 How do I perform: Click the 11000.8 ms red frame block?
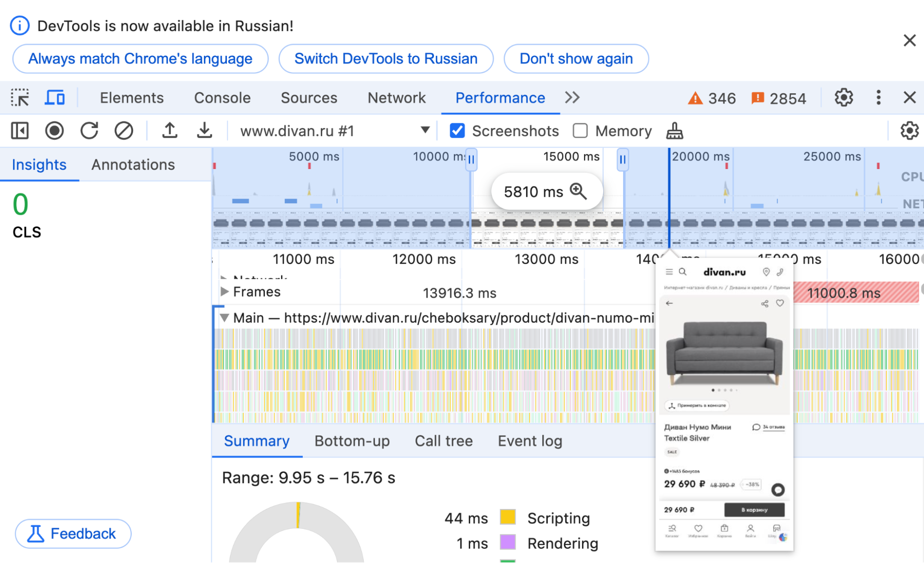pos(856,293)
